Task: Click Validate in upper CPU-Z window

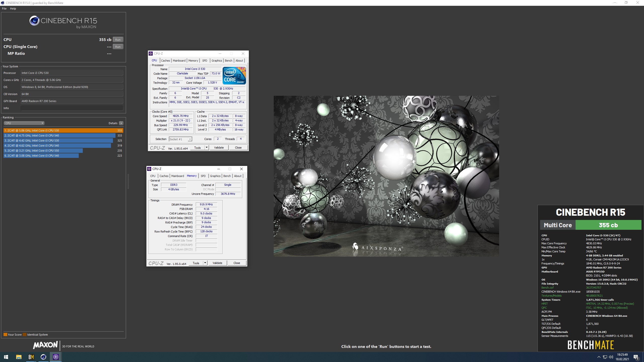Action: point(219,148)
